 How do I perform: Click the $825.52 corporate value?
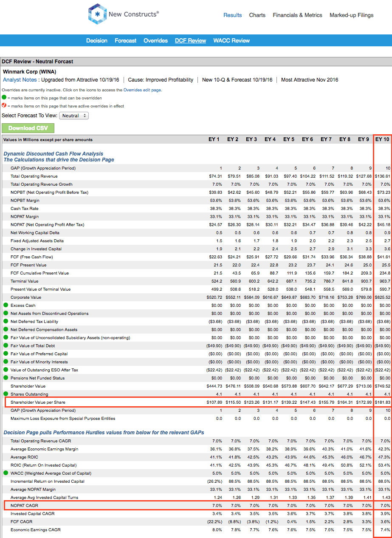tap(383, 297)
